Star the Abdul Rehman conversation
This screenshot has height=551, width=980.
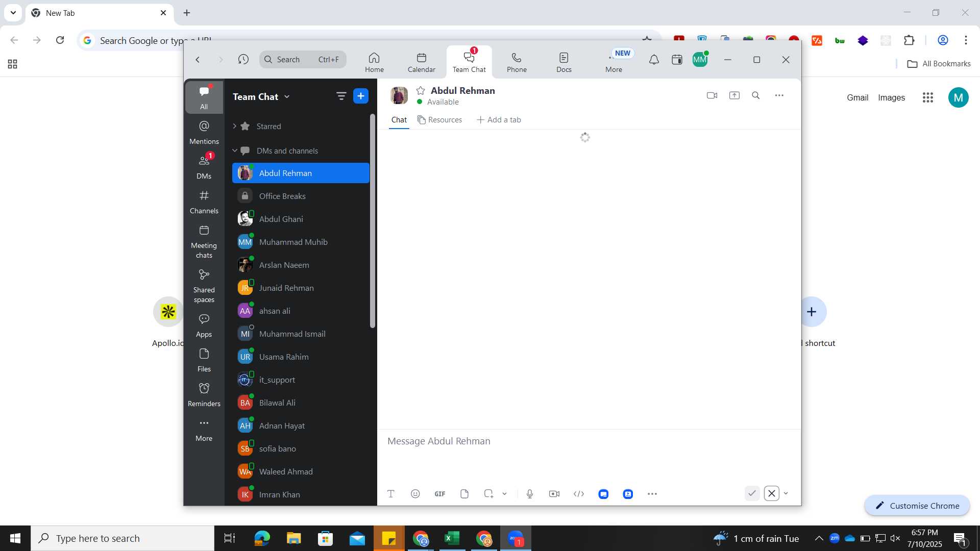[x=420, y=90]
